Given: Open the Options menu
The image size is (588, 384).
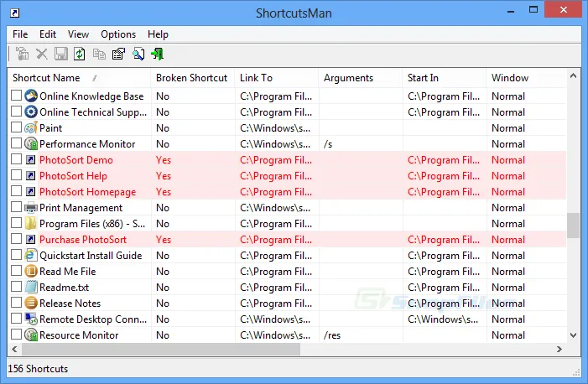Looking at the screenshot, I should [x=118, y=34].
